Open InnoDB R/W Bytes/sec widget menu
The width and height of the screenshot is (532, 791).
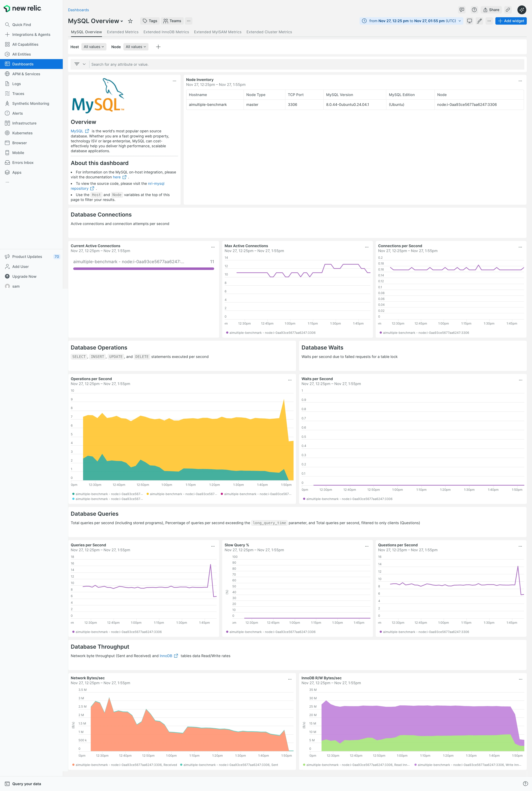(x=520, y=679)
